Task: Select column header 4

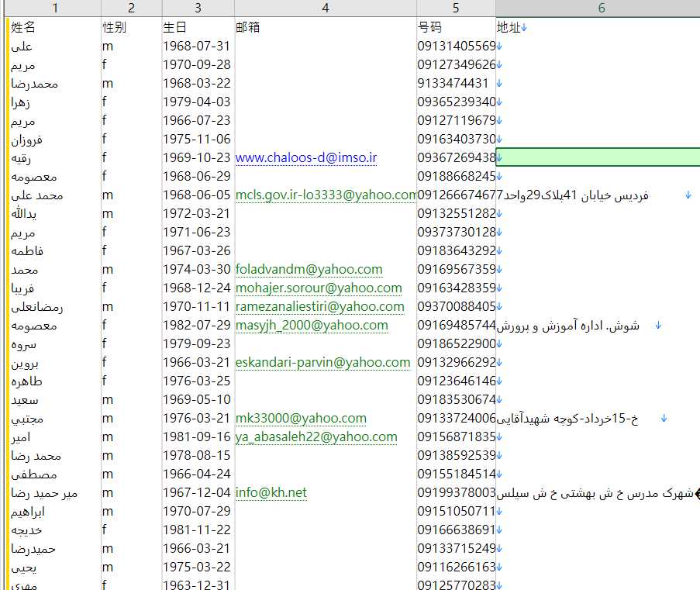Action: point(325,8)
